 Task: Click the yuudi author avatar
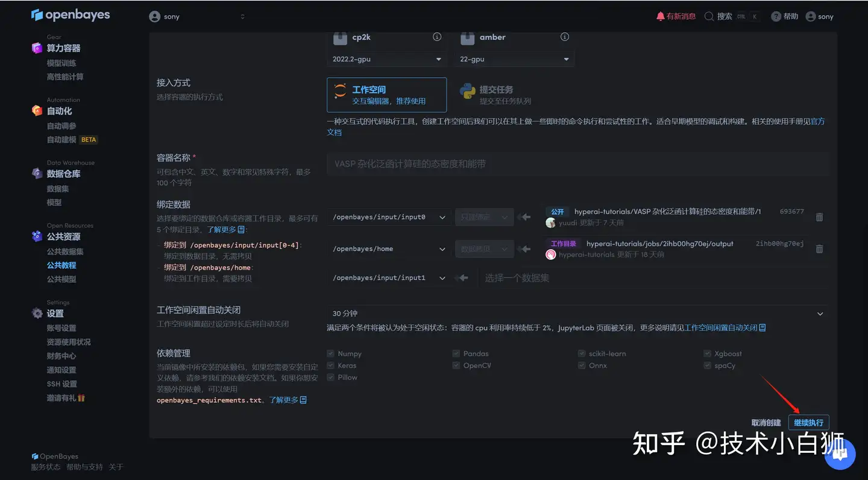pos(550,223)
